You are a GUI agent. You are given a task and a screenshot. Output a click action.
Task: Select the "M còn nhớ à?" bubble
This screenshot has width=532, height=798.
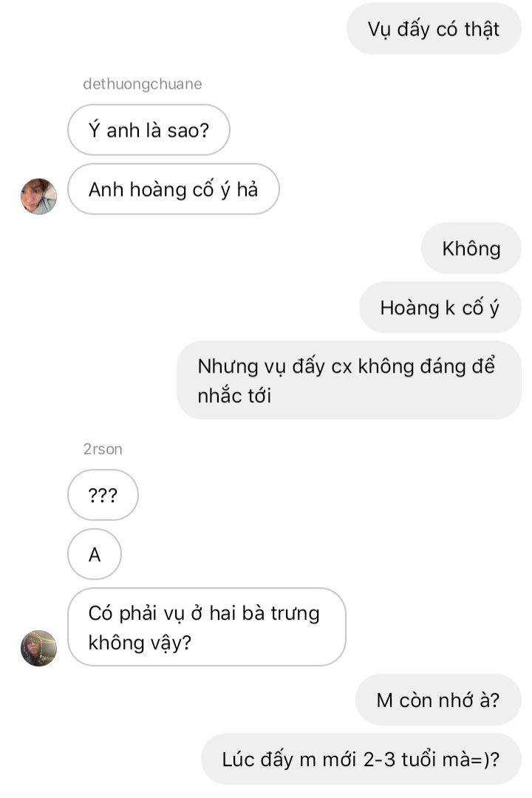tap(438, 700)
